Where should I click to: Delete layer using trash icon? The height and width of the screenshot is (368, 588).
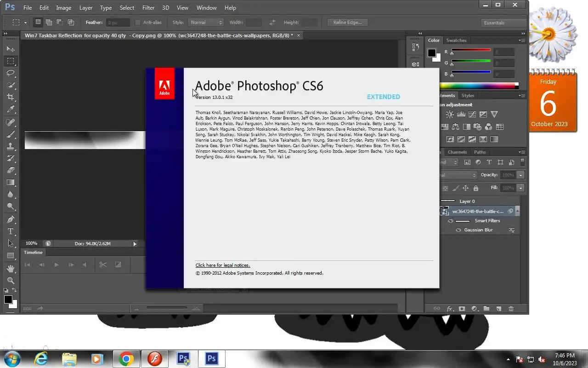click(511, 309)
